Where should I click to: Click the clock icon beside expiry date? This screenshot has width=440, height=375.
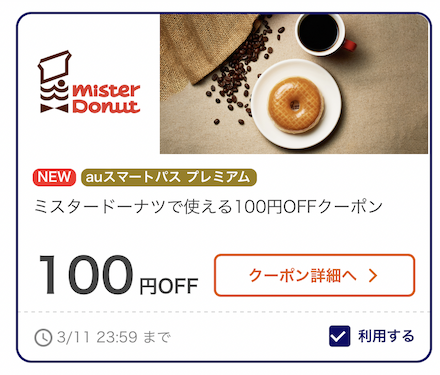tap(43, 337)
